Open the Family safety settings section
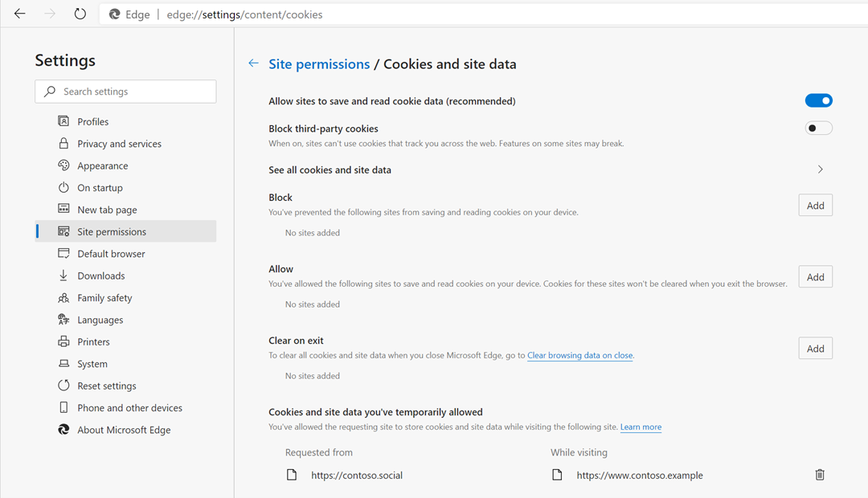 [x=104, y=298]
